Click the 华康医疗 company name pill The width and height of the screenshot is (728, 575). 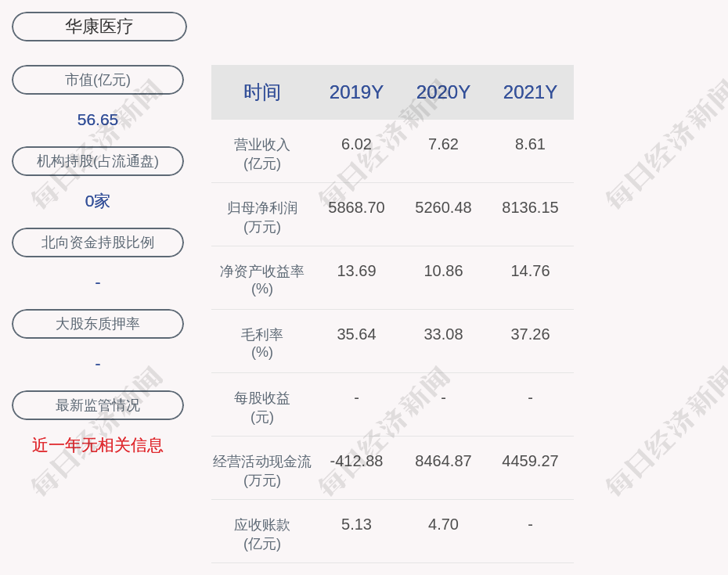[x=99, y=27]
